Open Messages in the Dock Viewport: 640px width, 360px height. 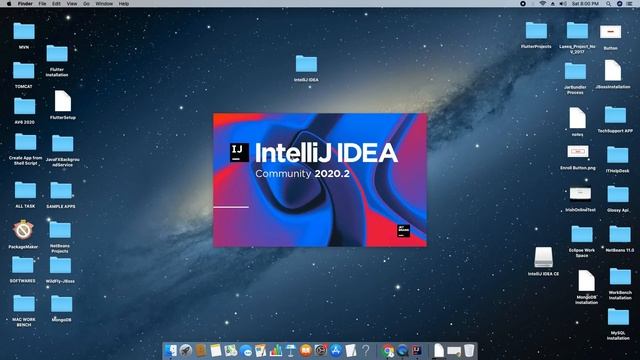[246, 351]
